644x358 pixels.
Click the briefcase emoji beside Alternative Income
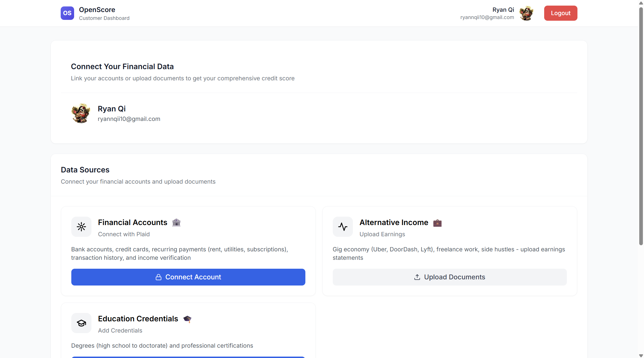click(437, 223)
